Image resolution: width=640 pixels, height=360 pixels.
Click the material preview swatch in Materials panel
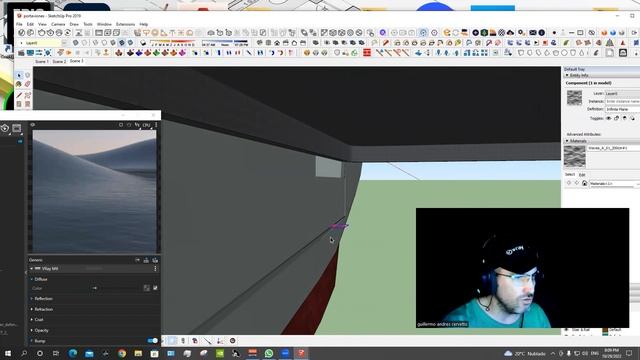click(574, 156)
